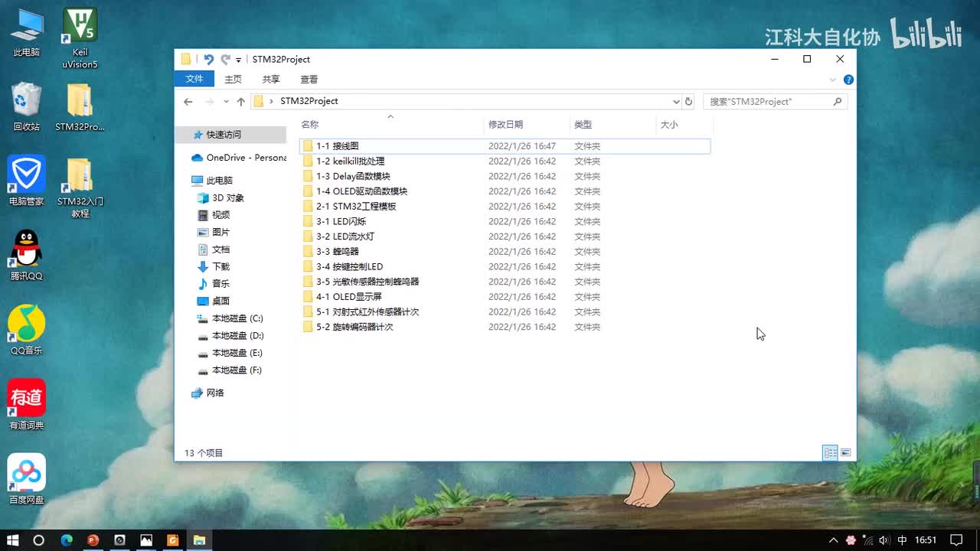The height and width of the screenshot is (551, 980).
Task: Select 本地磁盘 (D:) in the navigation pane
Action: click(x=230, y=336)
